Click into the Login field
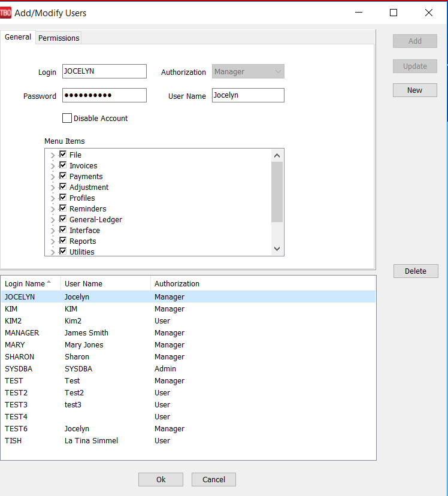 104,71
